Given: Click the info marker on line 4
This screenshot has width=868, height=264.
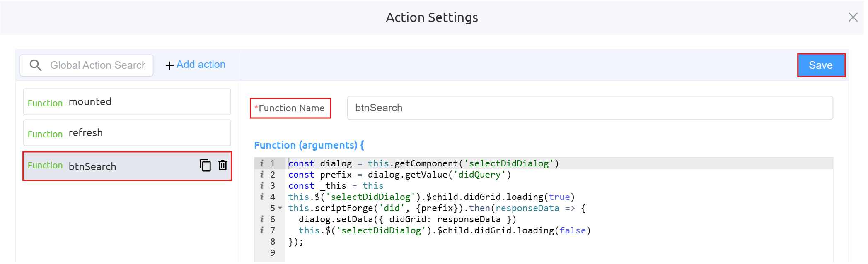Looking at the screenshot, I should tap(262, 197).
